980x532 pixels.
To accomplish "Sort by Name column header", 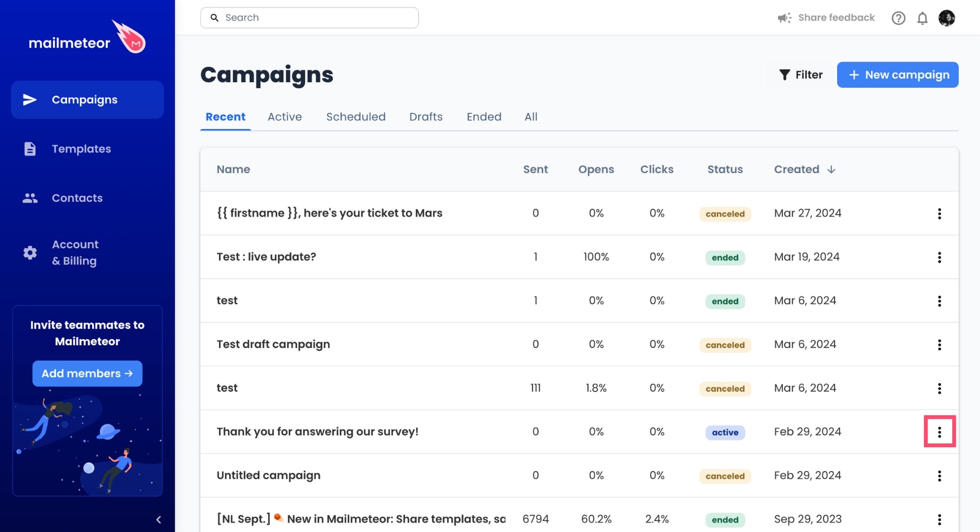I will pyautogui.click(x=233, y=170).
